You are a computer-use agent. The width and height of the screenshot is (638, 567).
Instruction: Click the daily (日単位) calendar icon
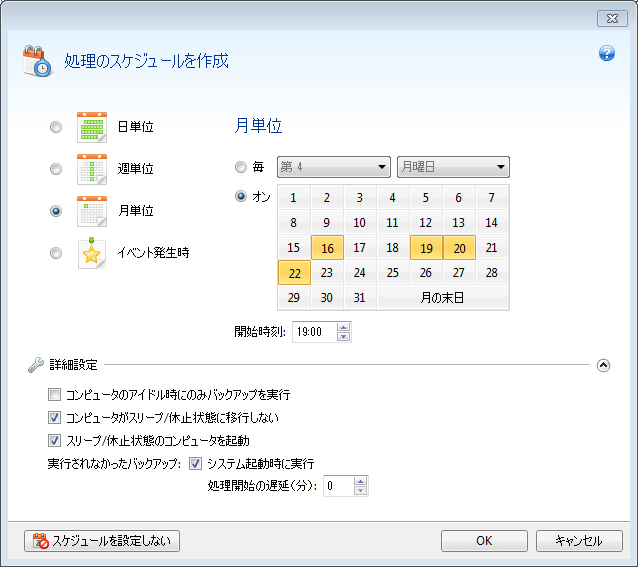pyautogui.click(x=92, y=127)
